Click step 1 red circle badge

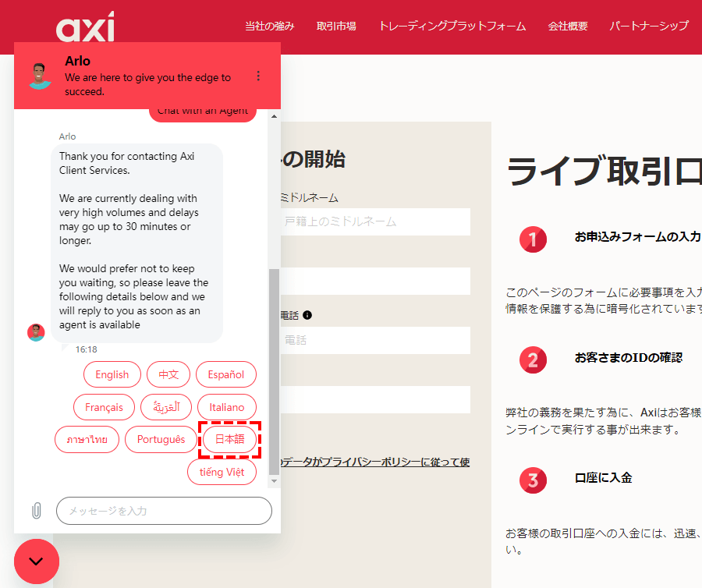[533, 239]
